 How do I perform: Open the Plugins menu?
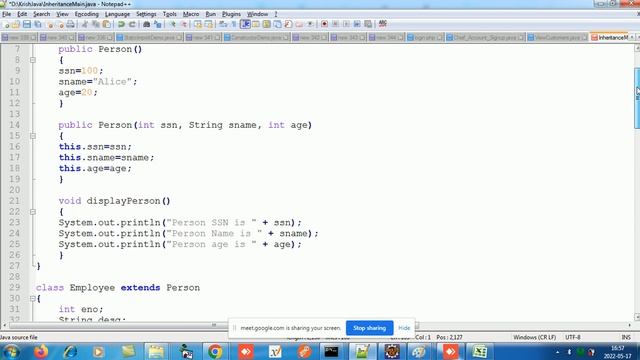click(x=231, y=14)
